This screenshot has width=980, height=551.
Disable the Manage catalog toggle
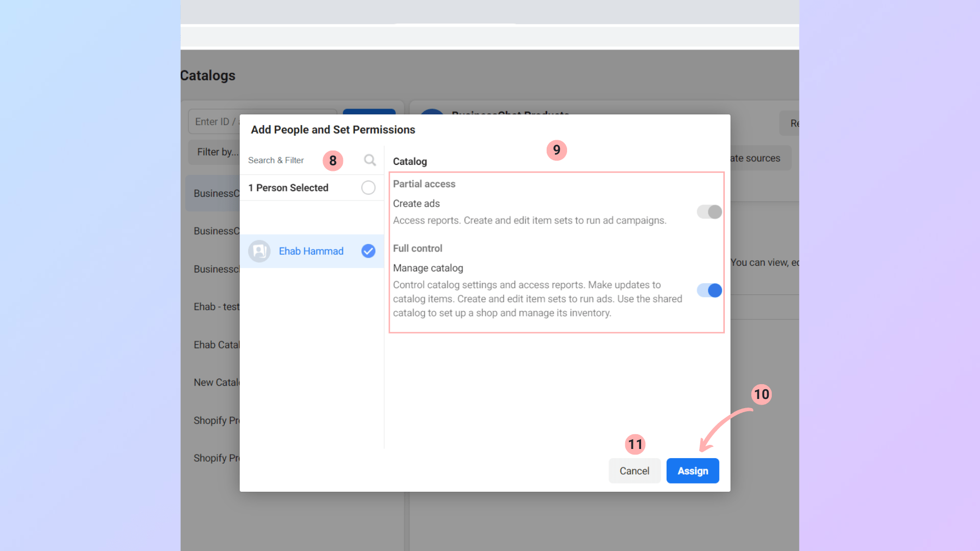click(709, 290)
